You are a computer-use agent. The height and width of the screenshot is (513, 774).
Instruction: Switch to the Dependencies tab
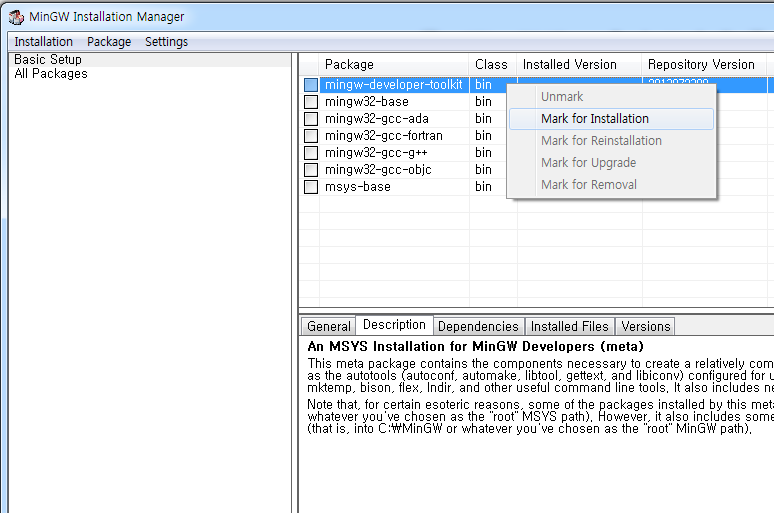click(x=478, y=326)
